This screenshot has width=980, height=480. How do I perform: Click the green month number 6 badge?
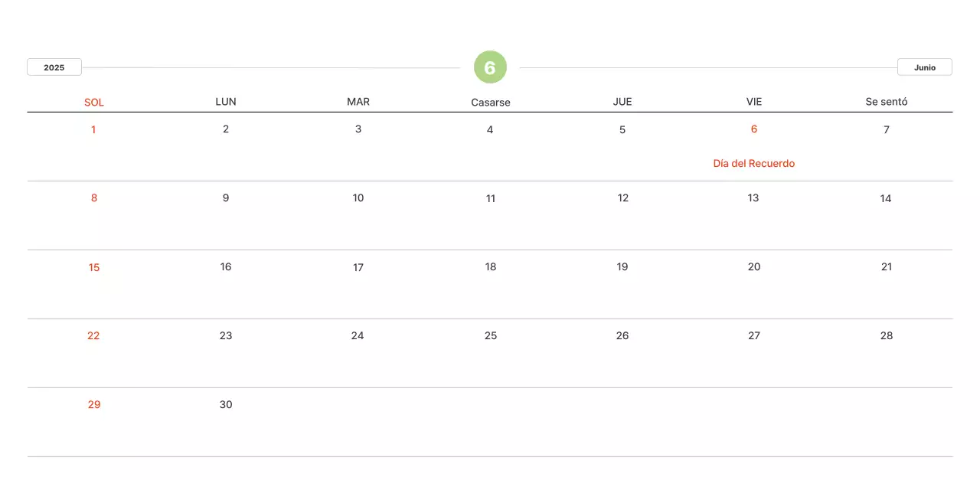point(490,67)
